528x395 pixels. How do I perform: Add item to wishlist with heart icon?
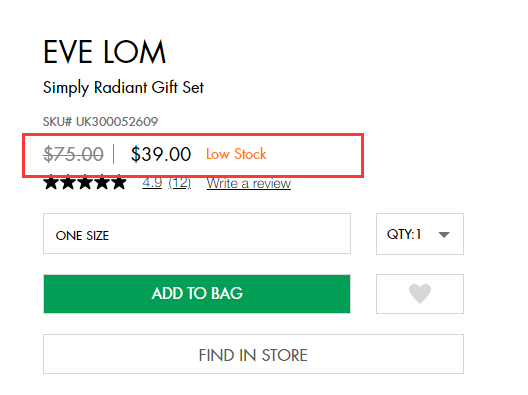point(420,294)
